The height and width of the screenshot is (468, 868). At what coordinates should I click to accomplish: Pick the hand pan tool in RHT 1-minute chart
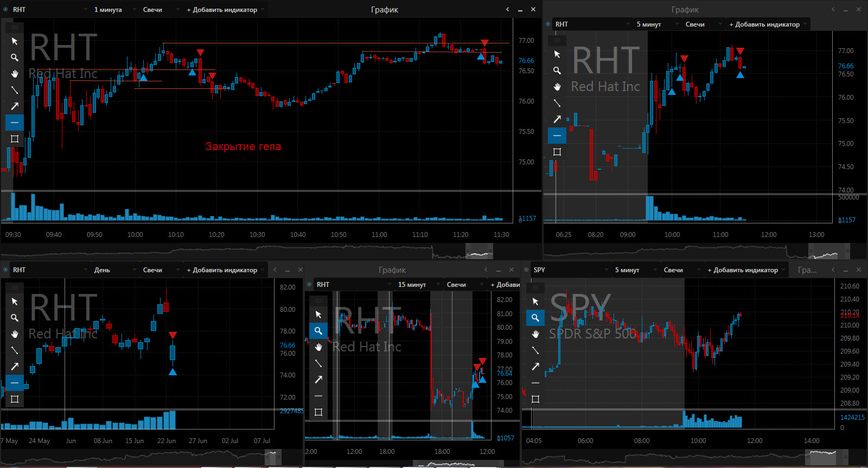(15, 74)
